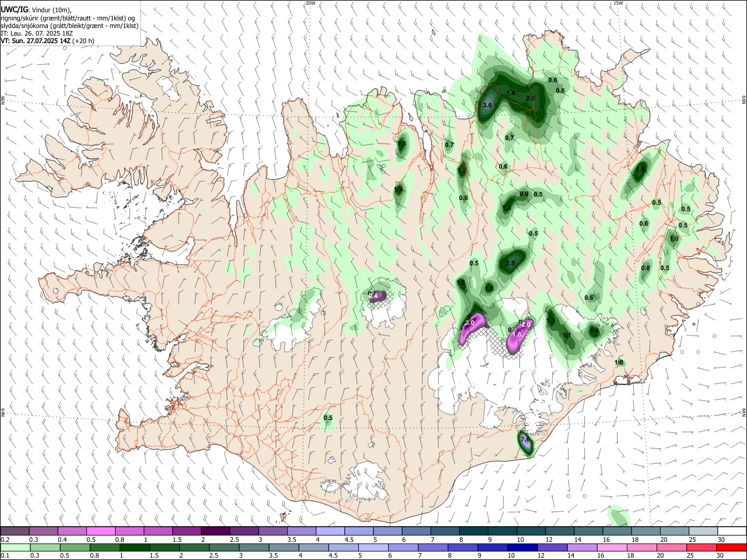Pick the white 30+ snow legend swatch
Screen dimensions: 747x560
pyautogui.click(x=731, y=531)
